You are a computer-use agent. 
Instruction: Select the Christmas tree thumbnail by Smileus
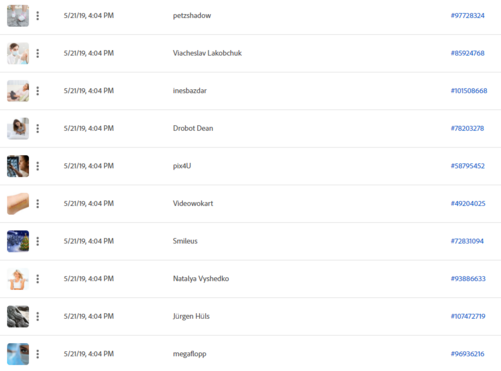click(18, 241)
